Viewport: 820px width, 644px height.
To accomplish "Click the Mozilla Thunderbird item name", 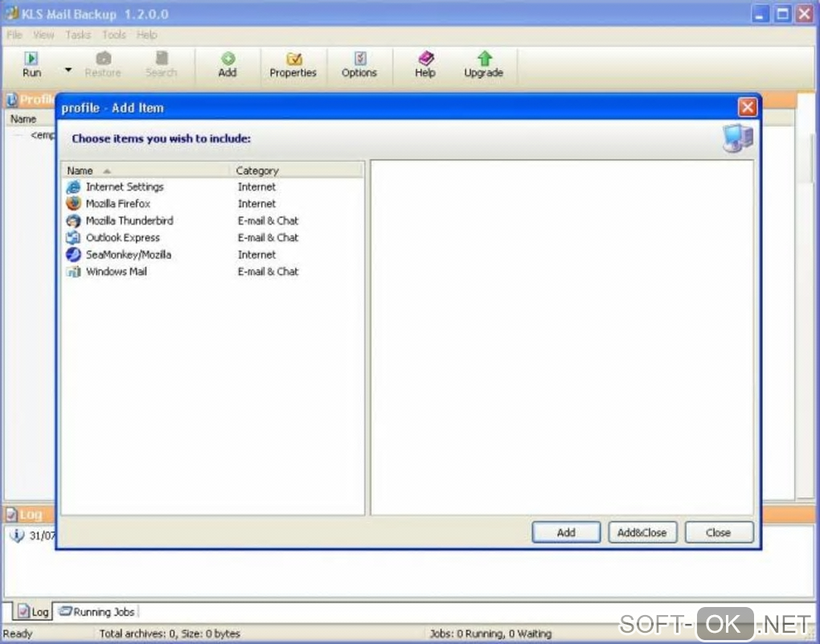I will point(129,221).
